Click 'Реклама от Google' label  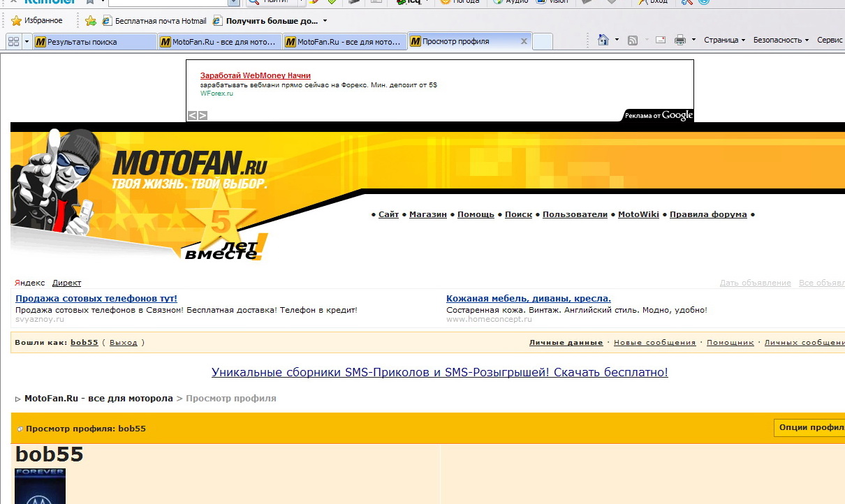(659, 115)
